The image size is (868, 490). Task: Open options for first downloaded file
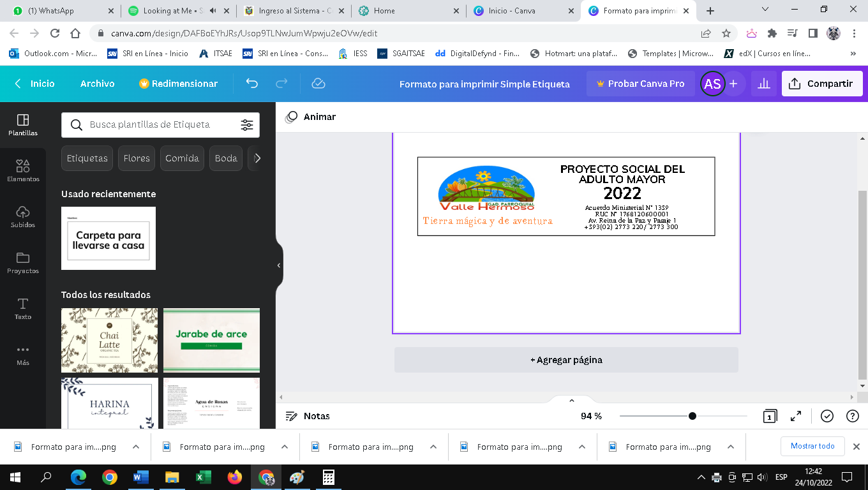(x=136, y=447)
